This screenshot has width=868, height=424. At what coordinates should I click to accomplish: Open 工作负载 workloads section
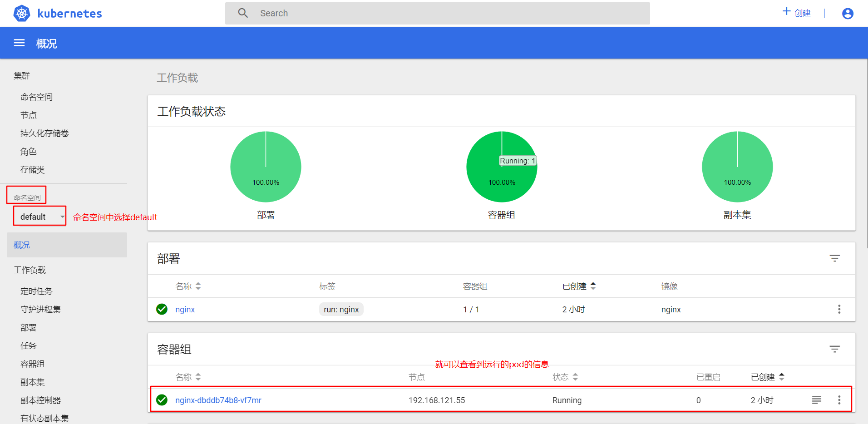tap(30, 270)
